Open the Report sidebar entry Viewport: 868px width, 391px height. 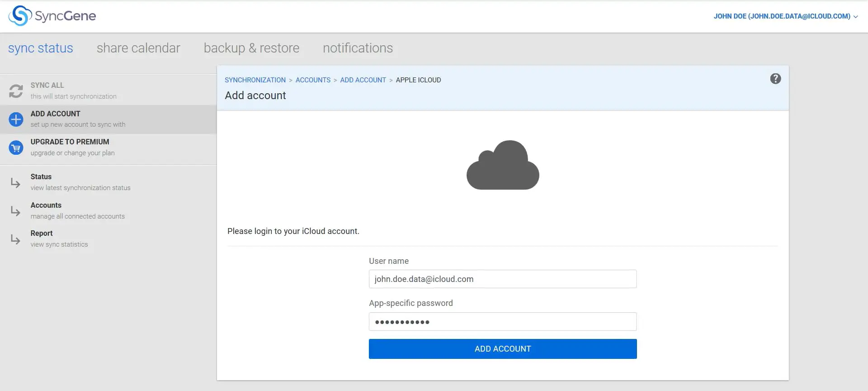tap(108, 239)
